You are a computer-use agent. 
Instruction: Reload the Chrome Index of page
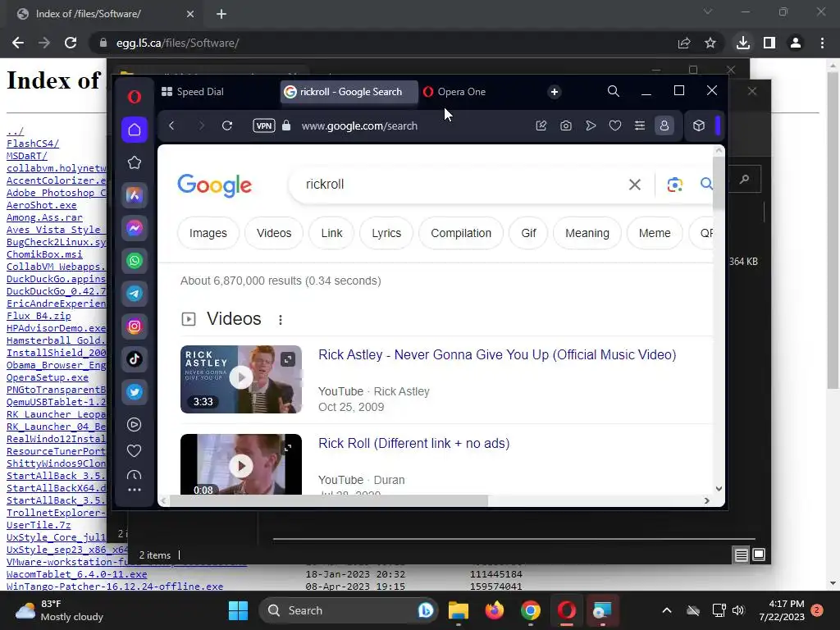(x=71, y=43)
